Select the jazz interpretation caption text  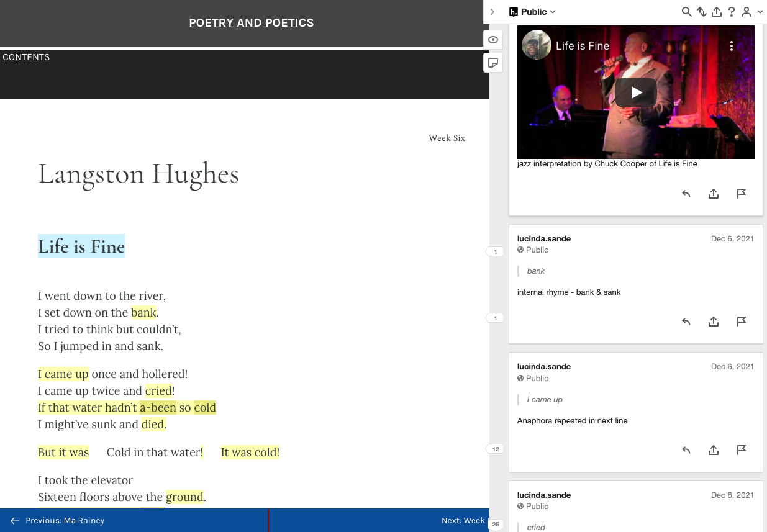(607, 164)
